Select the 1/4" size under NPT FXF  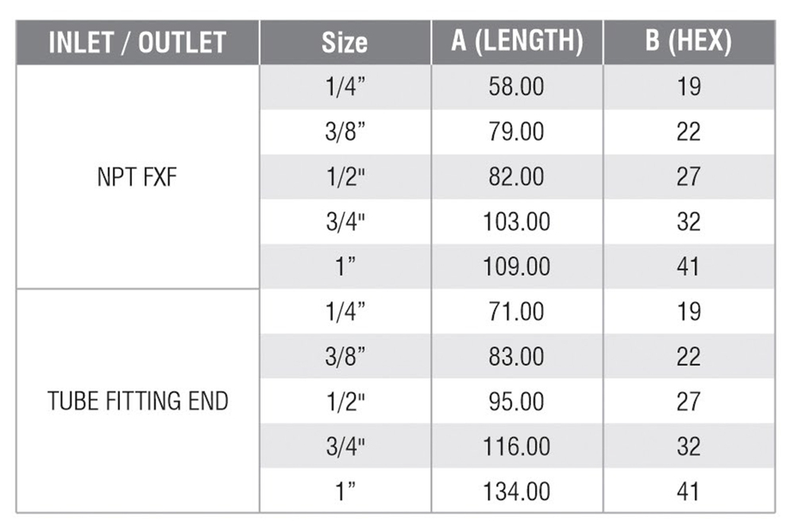(x=345, y=87)
